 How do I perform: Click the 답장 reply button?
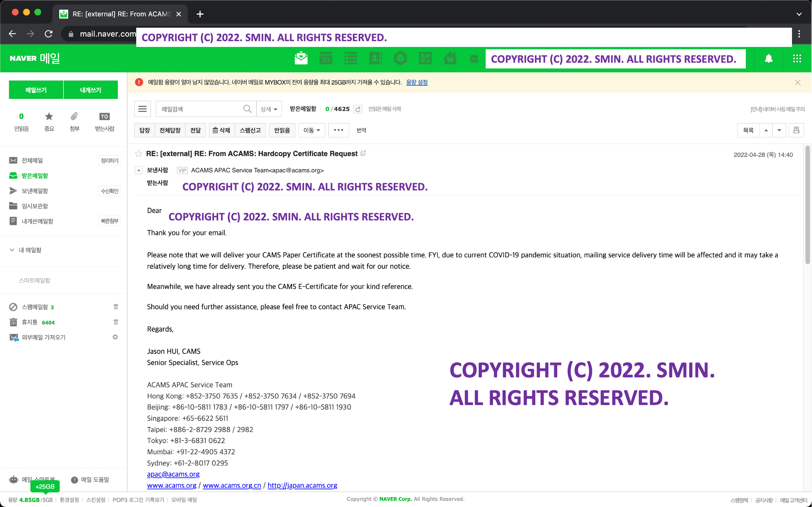click(145, 130)
